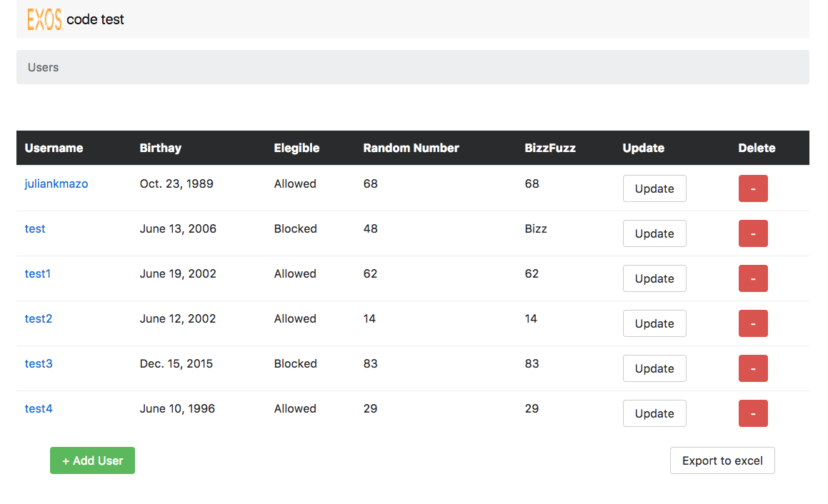The width and height of the screenshot is (828, 504).
Task: Export the user table to excel
Action: coord(722,460)
